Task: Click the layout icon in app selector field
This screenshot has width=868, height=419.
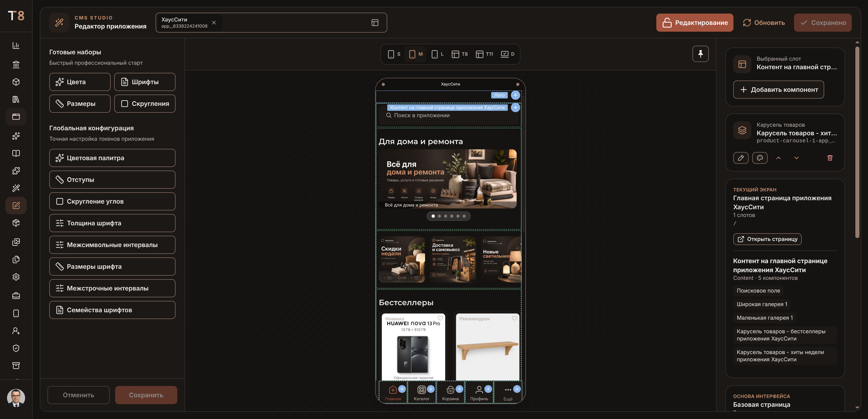Action: coord(375,23)
